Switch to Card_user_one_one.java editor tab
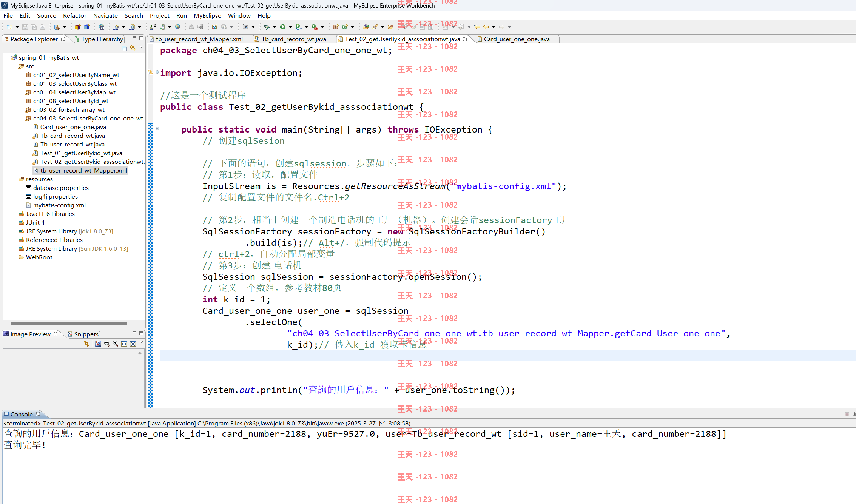This screenshot has height=504, width=856. 517,39
